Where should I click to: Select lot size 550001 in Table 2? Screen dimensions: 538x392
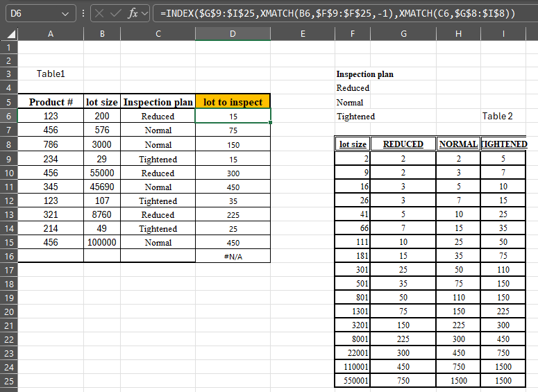coord(353,381)
